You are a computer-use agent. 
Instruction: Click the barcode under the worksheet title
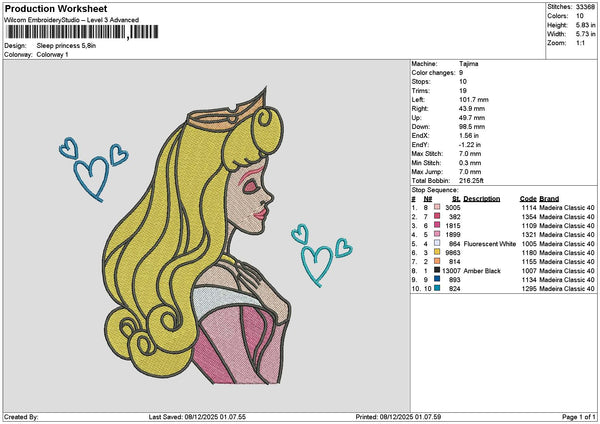[82, 32]
